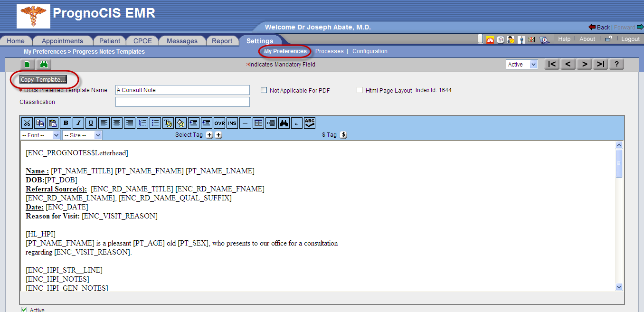This screenshot has width=644, height=312.
Task: Click the line spacing icon in editor toolbar
Action: (x=271, y=123)
